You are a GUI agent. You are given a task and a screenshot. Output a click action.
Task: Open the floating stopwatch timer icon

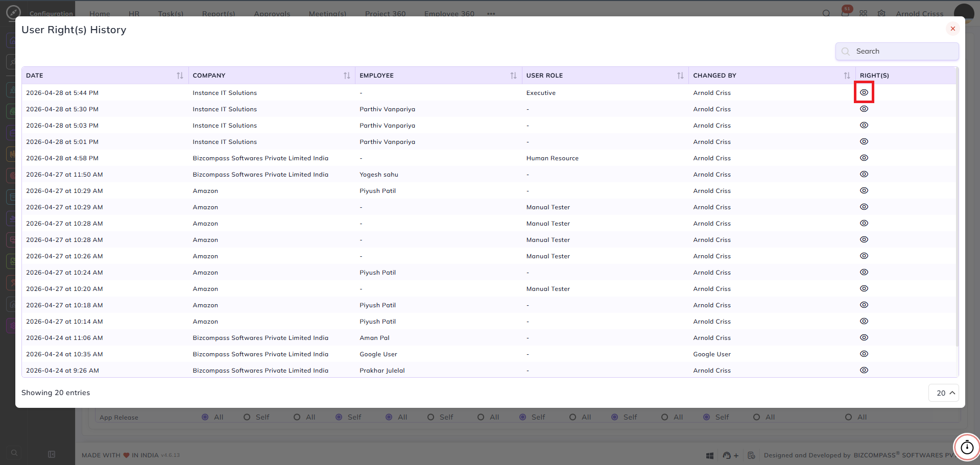pos(967,447)
